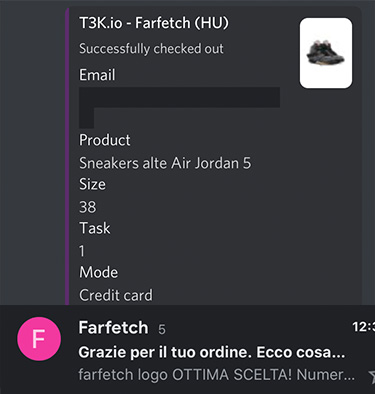This screenshot has width=375, height=394.
Task: Click the purple embed accent bar
Action: point(67,156)
